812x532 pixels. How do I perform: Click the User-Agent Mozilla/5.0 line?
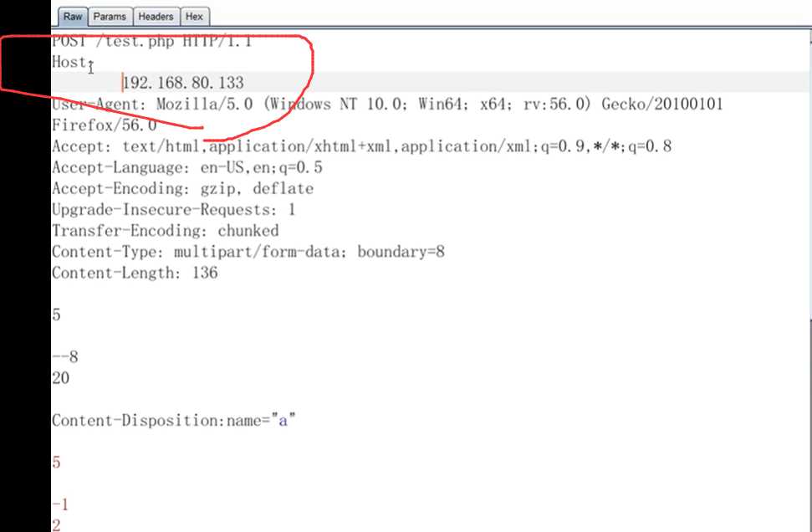[387, 104]
